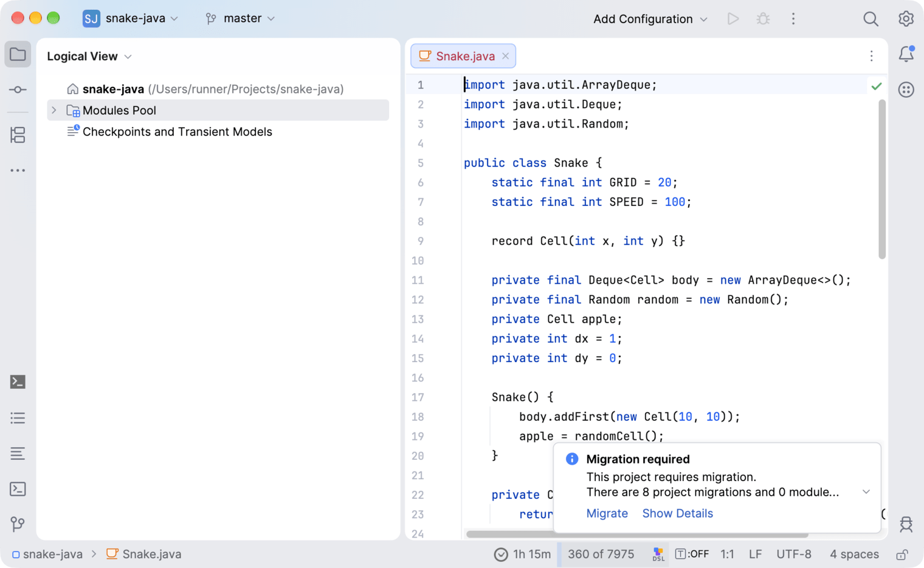Open the round grid icon tool window on right sidebar
The height and width of the screenshot is (568, 924).
tap(906, 90)
